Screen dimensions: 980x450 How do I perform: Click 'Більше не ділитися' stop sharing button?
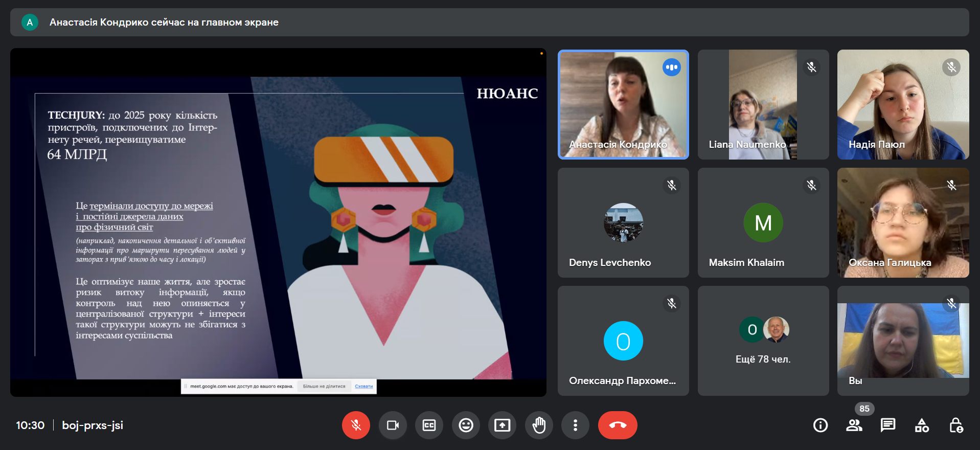[324, 386]
